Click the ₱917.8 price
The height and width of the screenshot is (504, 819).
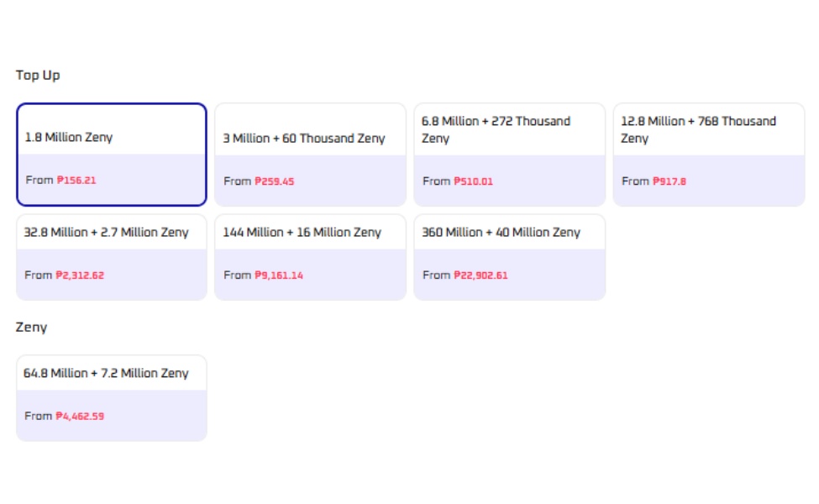click(x=669, y=181)
